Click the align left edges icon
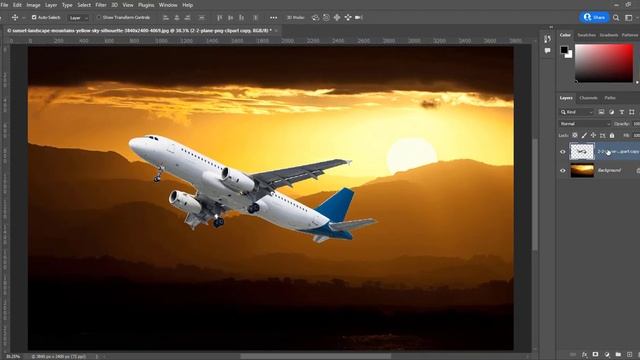Viewport: 640px width, 360px height. coord(166,18)
